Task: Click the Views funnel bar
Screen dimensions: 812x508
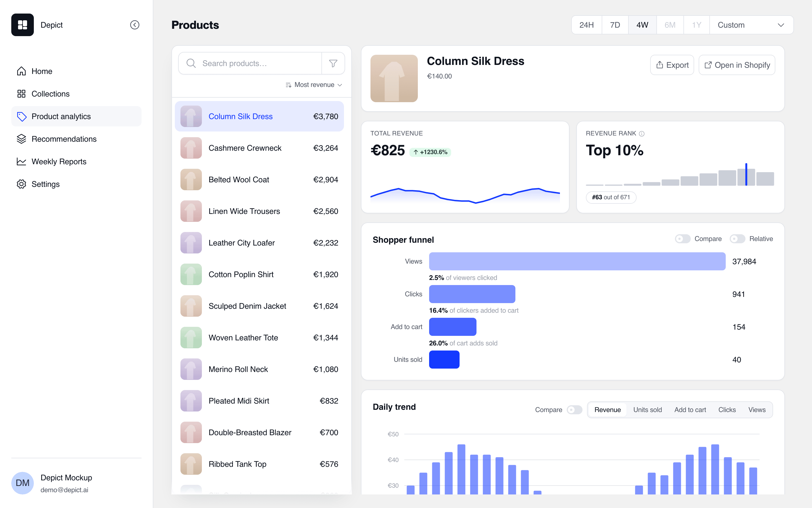Action: (x=577, y=261)
